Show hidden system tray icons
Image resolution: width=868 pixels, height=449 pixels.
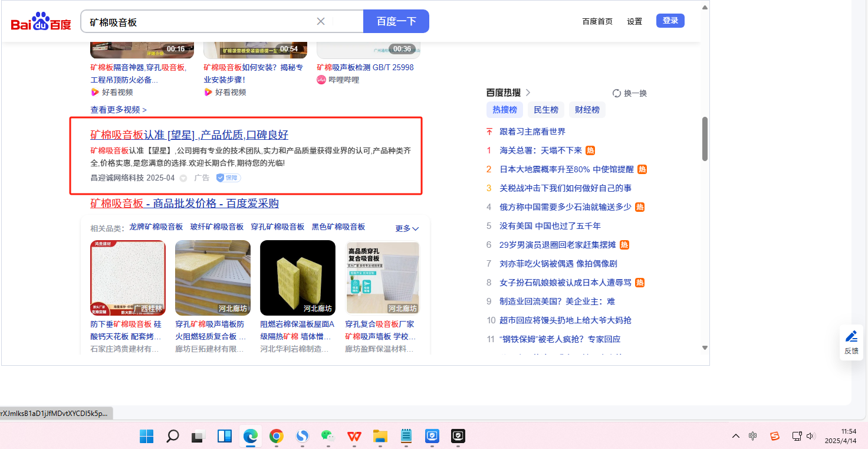735,436
